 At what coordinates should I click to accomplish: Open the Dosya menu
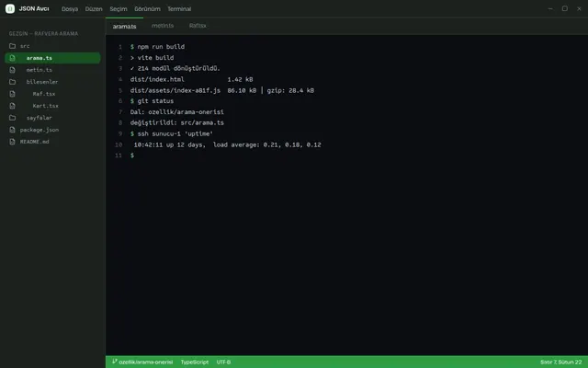[x=70, y=9]
